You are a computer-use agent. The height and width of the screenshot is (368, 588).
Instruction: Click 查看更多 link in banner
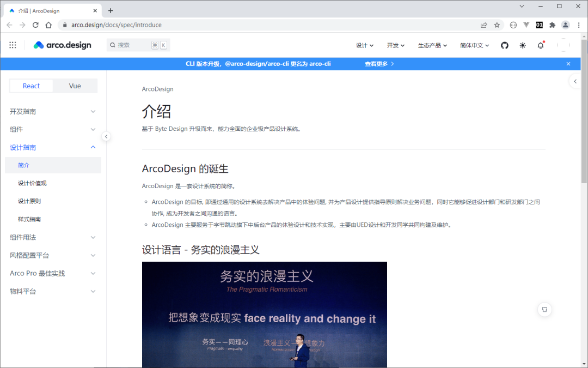tap(379, 64)
